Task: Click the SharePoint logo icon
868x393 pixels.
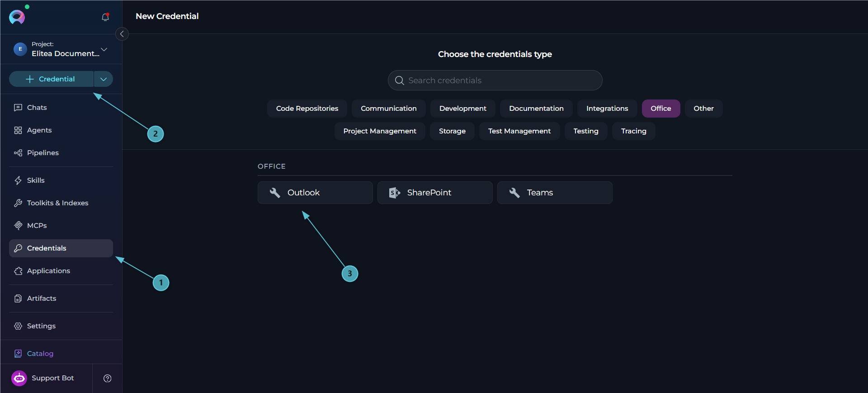Action: click(x=395, y=193)
